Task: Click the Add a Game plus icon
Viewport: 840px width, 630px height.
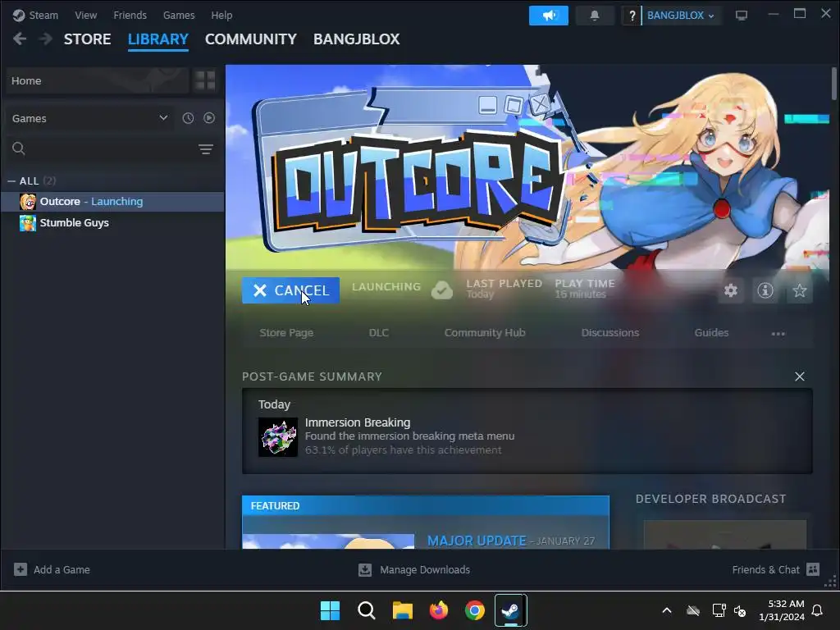Action: coord(21,569)
